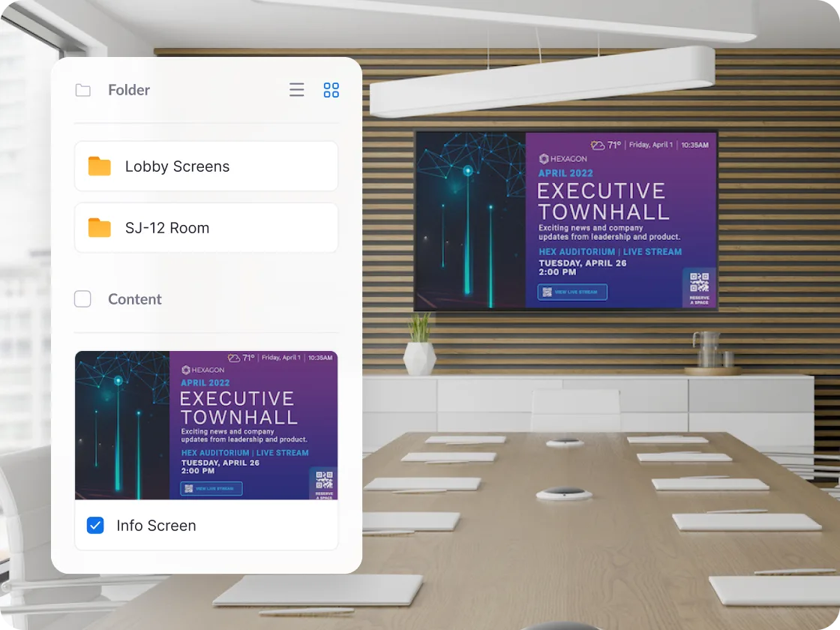Uncheck the Info Screen checkbox

pos(95,526)
